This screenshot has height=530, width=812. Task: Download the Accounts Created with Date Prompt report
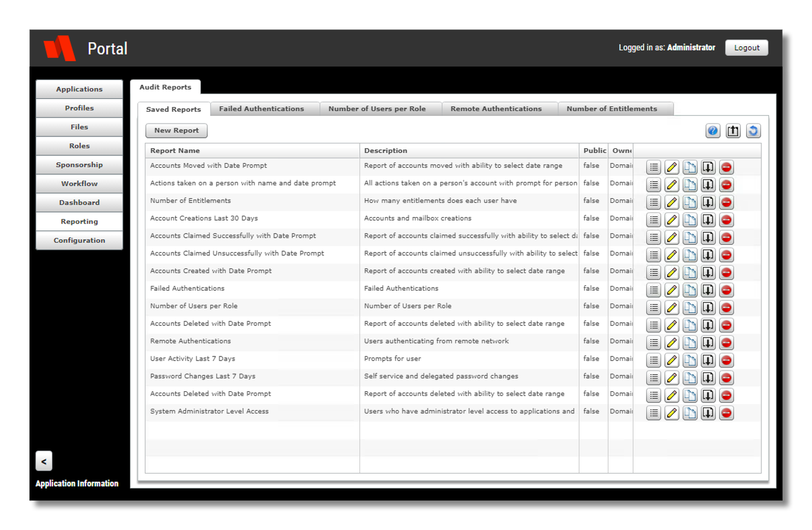coord(708,272)
